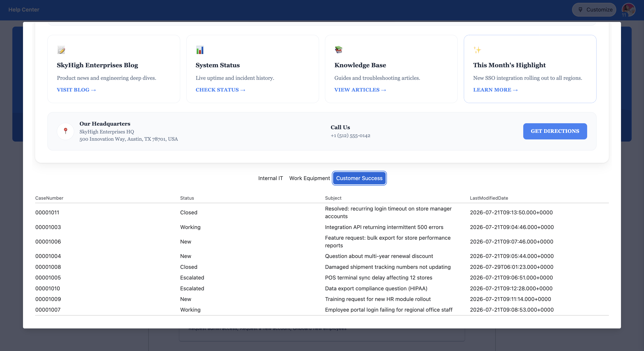Click address '500 Innovation Way, Austin, TX 78701, USA'

(128, 139)
